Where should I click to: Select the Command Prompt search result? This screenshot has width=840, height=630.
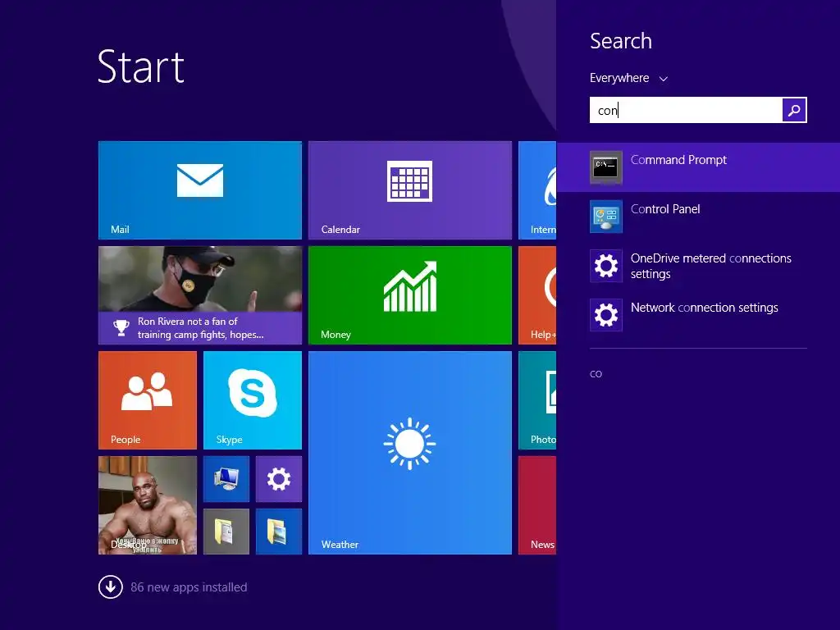point(698,167)
